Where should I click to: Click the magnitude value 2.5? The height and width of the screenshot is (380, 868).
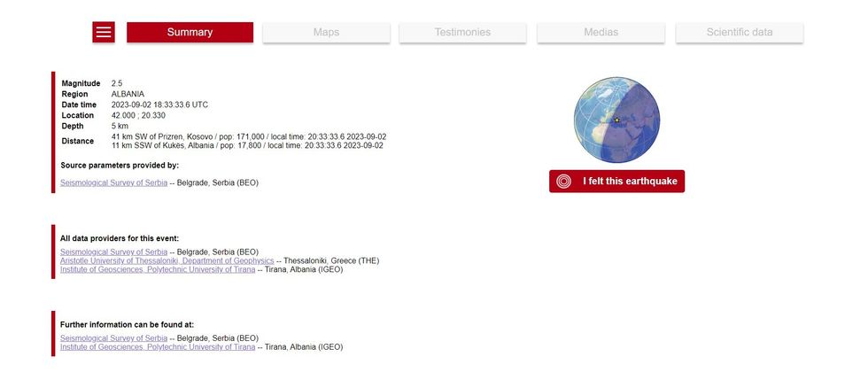(118, 83)
